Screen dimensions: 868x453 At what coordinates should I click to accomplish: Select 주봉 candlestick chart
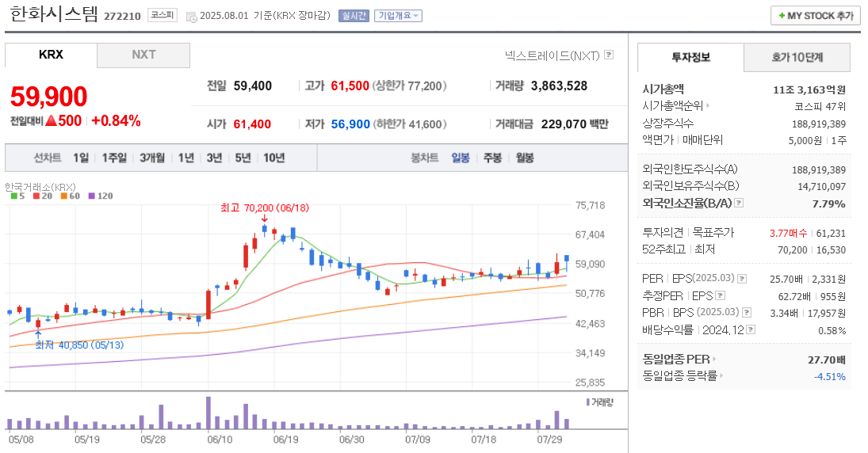493,158
